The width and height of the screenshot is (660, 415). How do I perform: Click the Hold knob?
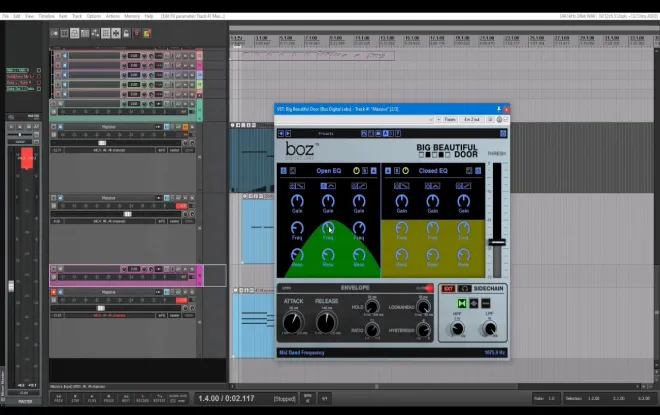pyautogui.click(x=372, y=307)
